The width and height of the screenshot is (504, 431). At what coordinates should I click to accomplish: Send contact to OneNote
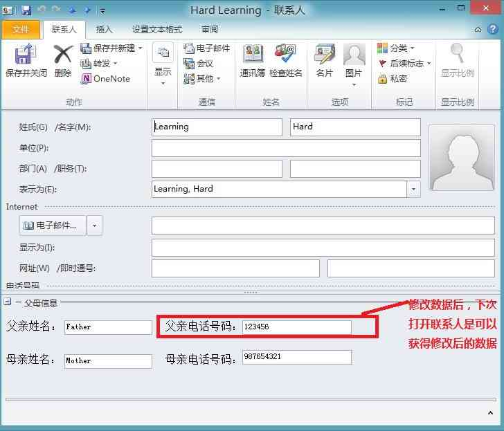point(106,79)
